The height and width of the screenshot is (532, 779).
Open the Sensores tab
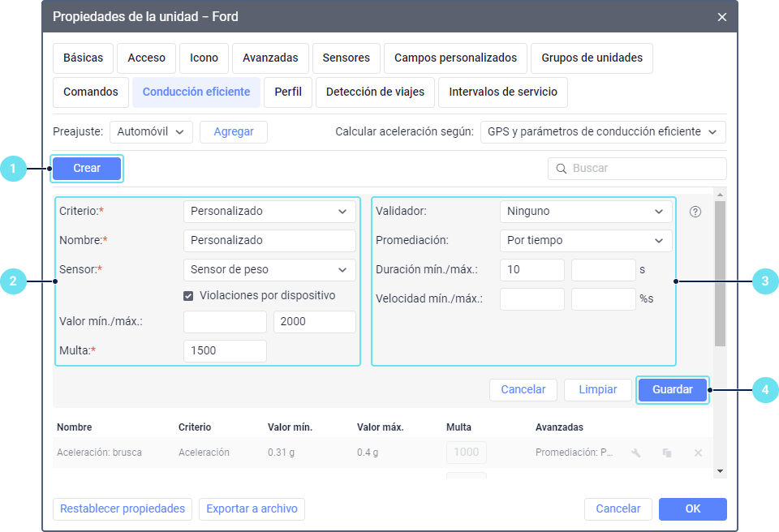point(346,58)
